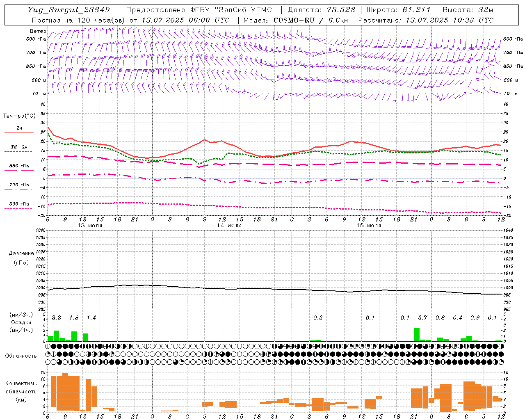This screenshot has height=420, width=525.
Task: Click the 0.9 precipitation total value
Action: (x=475, y=318)
